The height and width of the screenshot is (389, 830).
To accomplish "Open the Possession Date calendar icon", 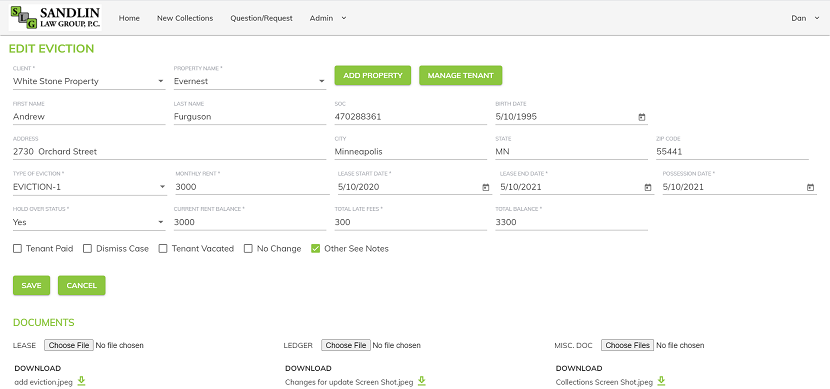I will point(810,187).
